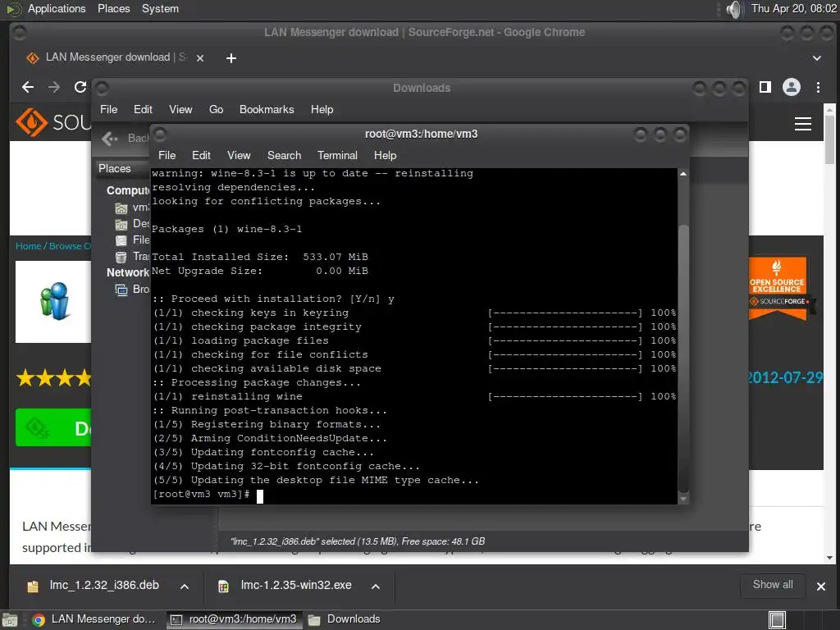Switch to Downloads taskbar entry
This screenshot has height=630, width=840.
(x=345, y=619)
